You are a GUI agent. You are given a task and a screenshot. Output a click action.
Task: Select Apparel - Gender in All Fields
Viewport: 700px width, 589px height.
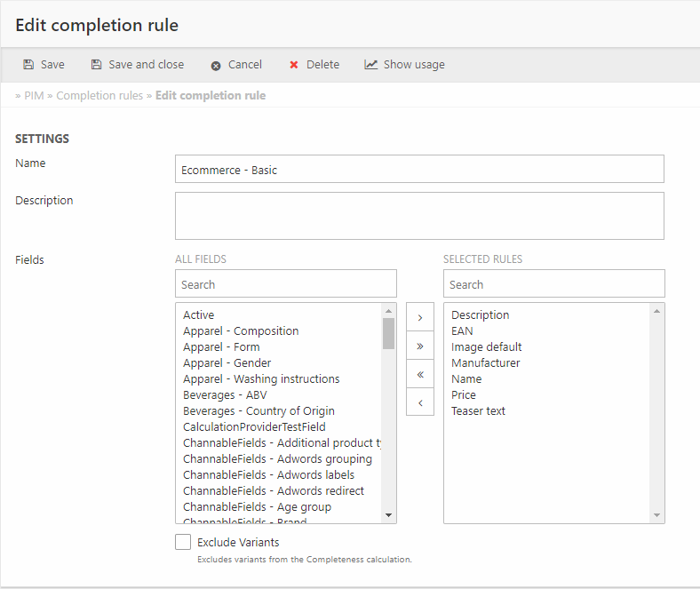pyautogui.click(x=227, y=362)
